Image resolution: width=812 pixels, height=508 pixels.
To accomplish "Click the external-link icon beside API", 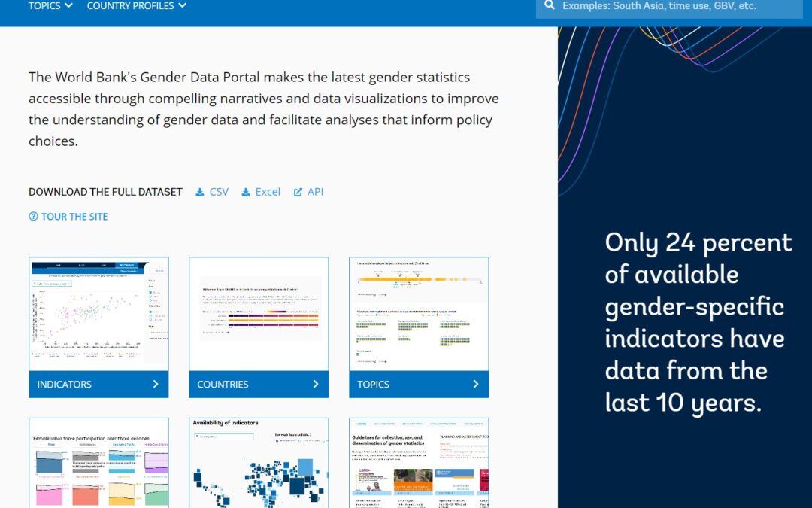I will [x=298, y=193].
